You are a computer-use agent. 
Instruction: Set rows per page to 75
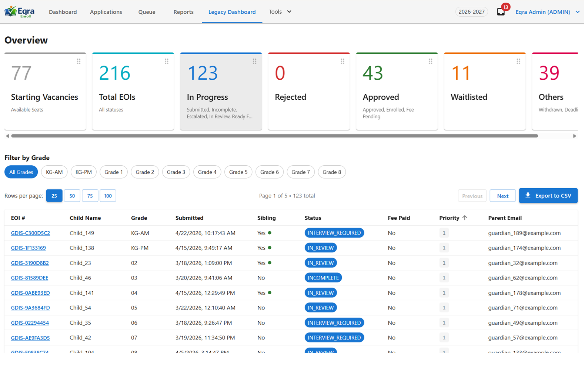click(90, 196)
